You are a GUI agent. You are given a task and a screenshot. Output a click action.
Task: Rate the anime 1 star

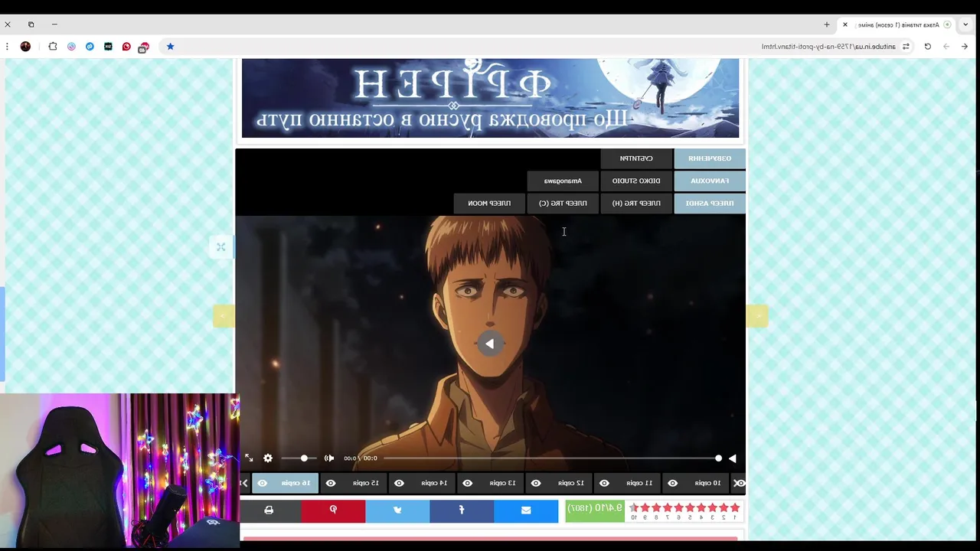pyautogui.click(x=736, y=508)
